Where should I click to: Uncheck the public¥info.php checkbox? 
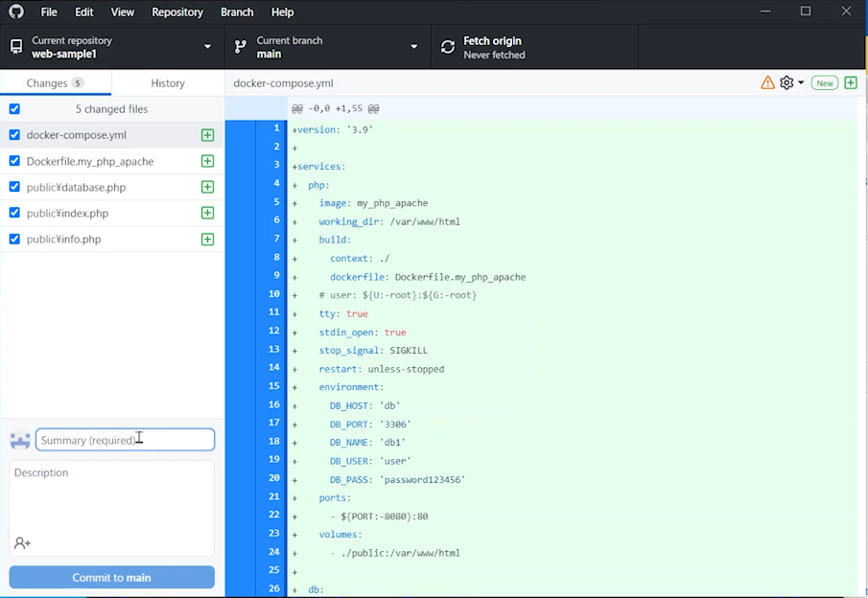[x=14, y=239]
